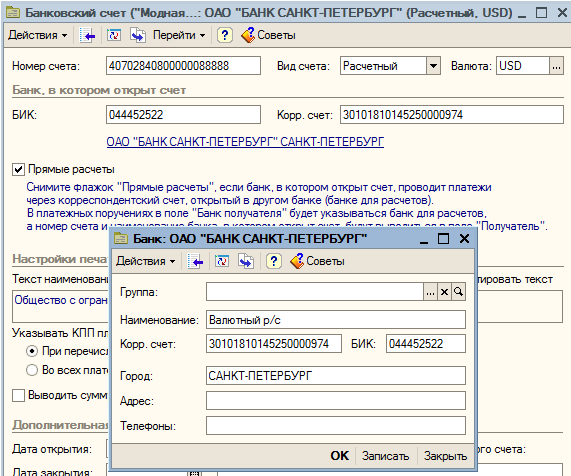This screenshot has height=476, width=571.
Task: Select the При перечисл... radio button
Action: [x=32, y=351]
